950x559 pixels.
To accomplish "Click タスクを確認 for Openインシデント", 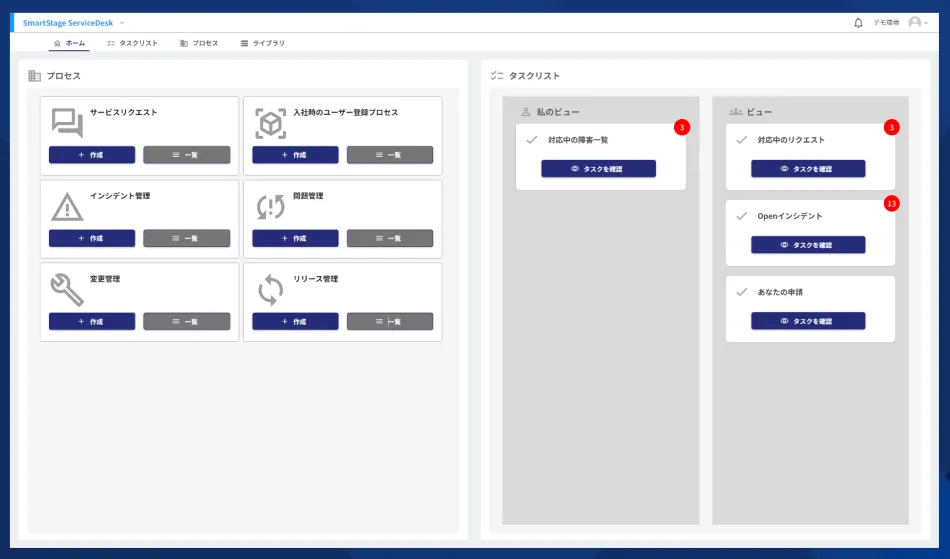I will pyautogui.click(x=808, y=245).
